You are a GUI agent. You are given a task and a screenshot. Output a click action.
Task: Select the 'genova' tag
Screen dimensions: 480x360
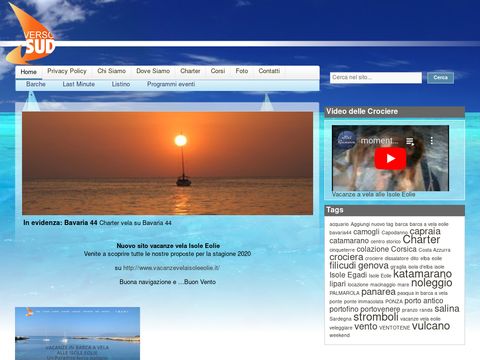coord(373,266)
